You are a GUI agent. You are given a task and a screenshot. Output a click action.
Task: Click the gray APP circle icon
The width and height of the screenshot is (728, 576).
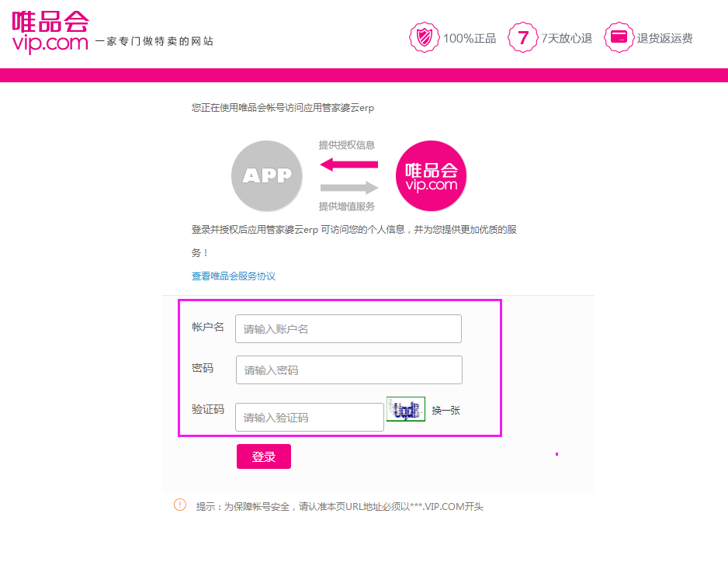(267, 176)
